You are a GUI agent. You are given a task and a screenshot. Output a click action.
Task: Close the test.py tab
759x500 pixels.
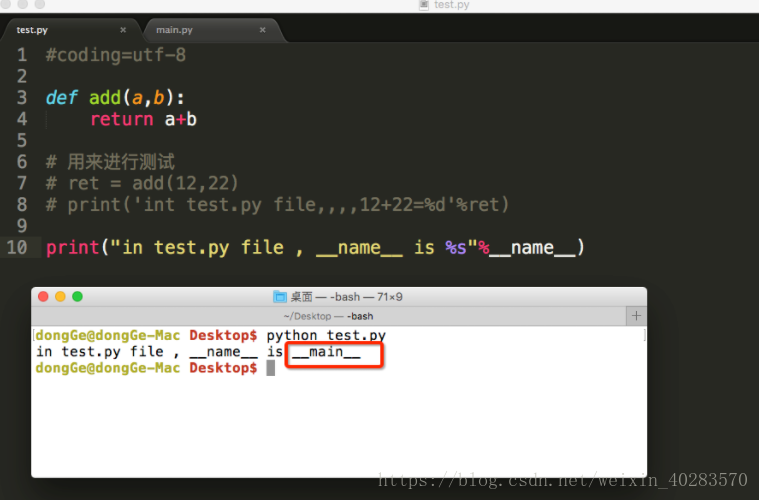click(x=123, y=30)
